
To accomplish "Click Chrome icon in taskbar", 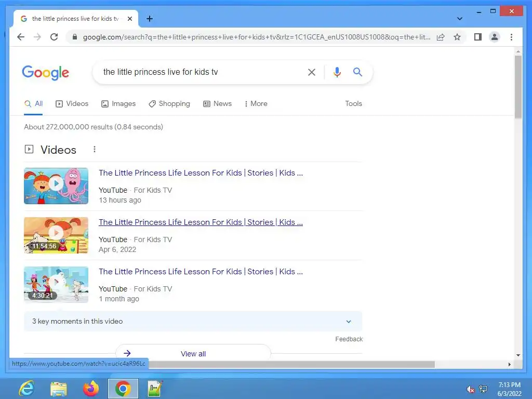I will pos(123,389).
